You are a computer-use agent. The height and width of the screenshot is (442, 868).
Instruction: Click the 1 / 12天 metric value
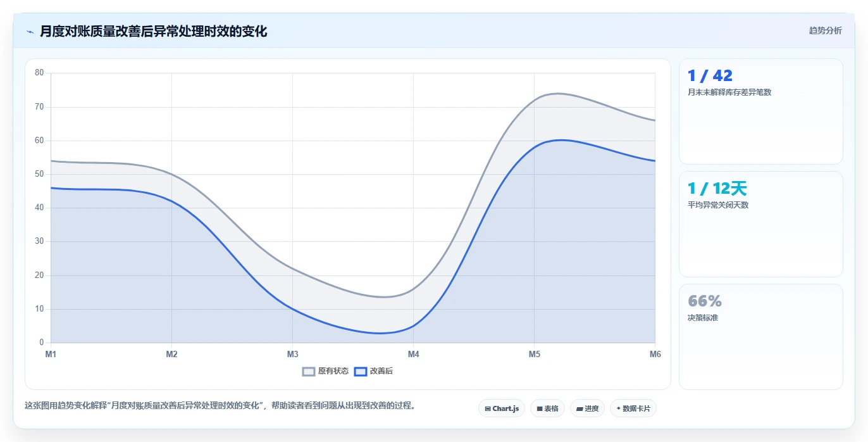717,188
